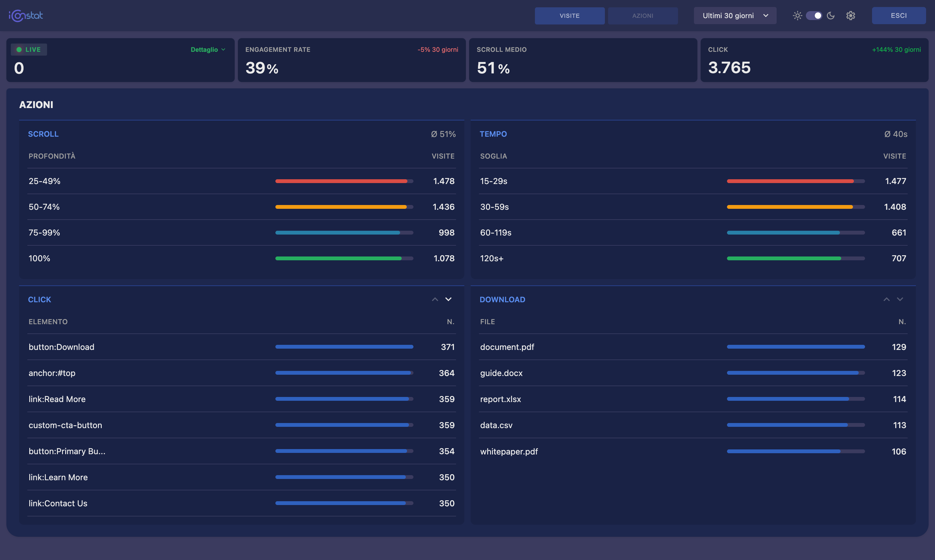Flip the theme toggle switch
The width and height of the screenshot is (935, 560).
click(814, 16)
